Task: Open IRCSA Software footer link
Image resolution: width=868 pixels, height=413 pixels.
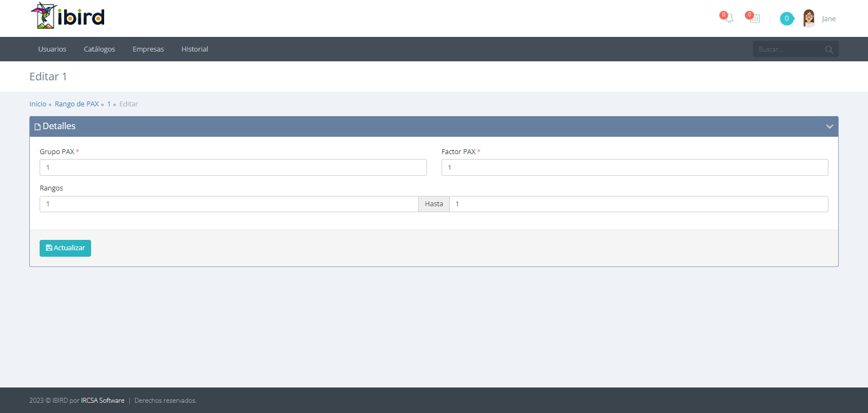Action: click(103, 401)
